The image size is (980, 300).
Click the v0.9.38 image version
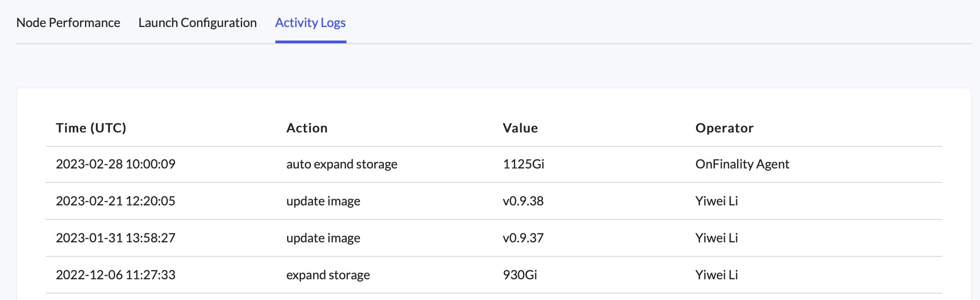pos(523,201)
